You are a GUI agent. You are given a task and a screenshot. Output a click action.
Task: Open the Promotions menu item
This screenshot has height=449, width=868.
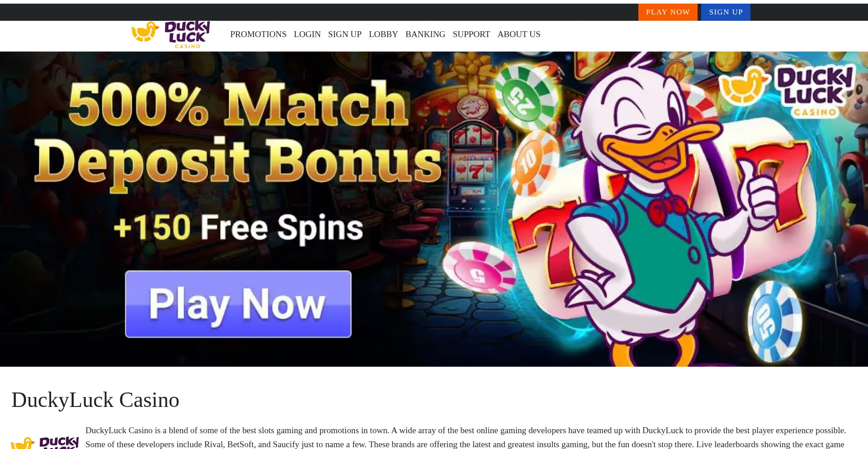(x=258, y=34)
